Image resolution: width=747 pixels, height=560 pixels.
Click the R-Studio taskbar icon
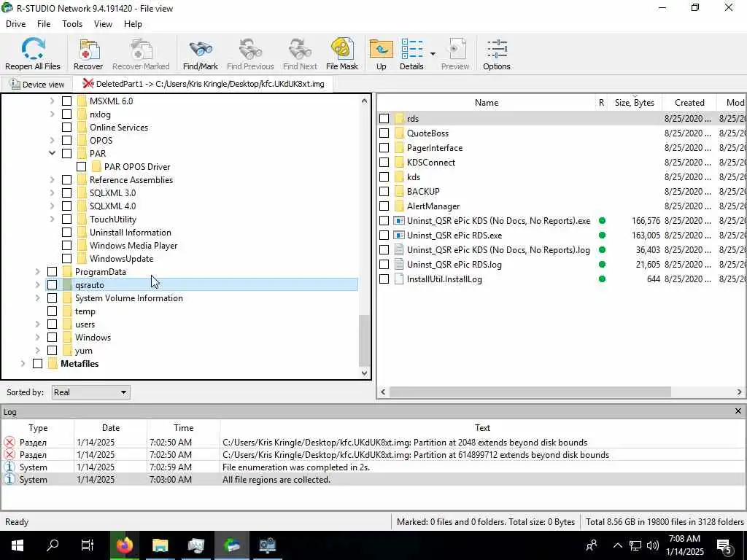[x=231, y=545]
